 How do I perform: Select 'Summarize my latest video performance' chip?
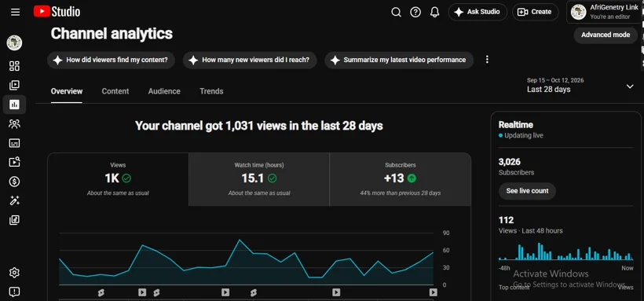click(x=399, y=60)
